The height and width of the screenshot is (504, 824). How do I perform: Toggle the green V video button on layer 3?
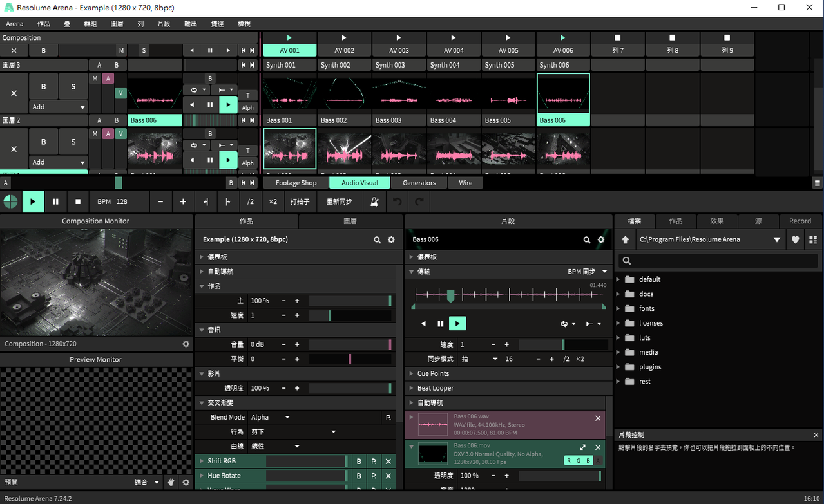[x=120, y=93]
